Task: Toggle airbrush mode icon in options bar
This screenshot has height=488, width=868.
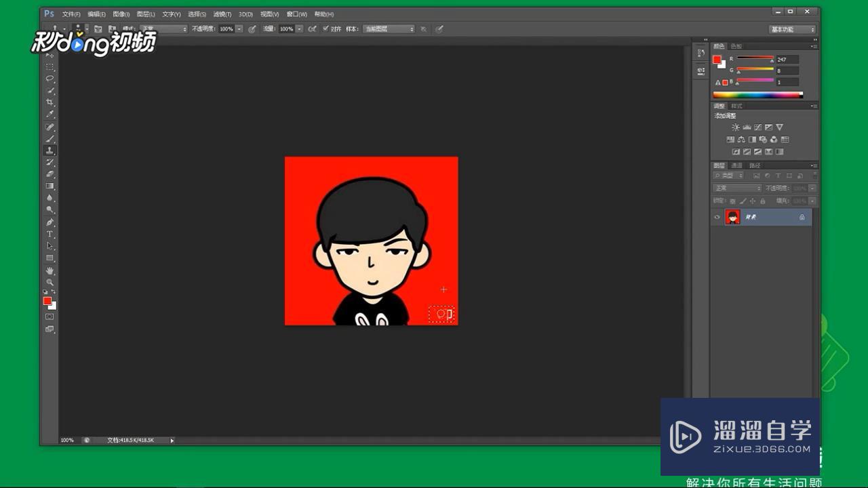Action: [312, 29]
